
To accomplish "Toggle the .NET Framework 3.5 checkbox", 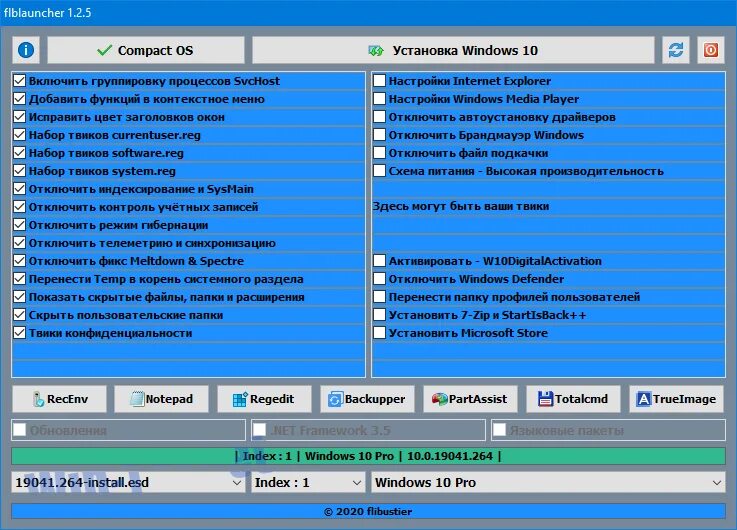I will (259, 429).
